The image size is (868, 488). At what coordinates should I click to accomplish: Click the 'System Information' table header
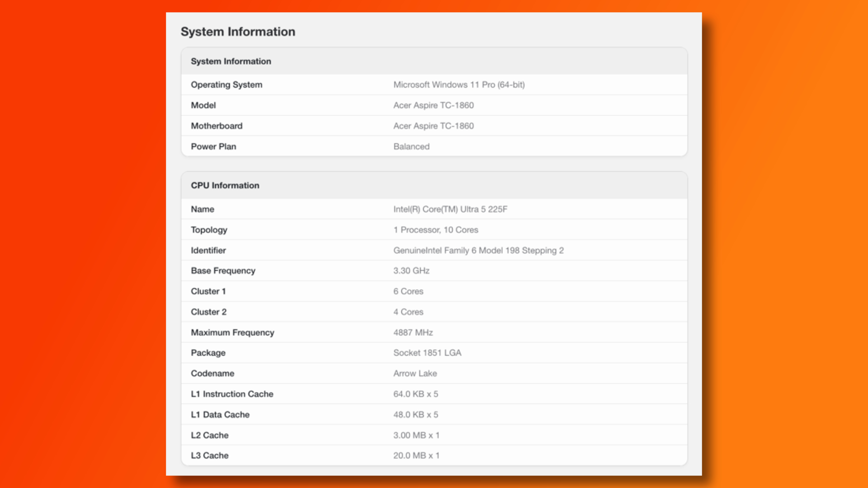[231, 61]
